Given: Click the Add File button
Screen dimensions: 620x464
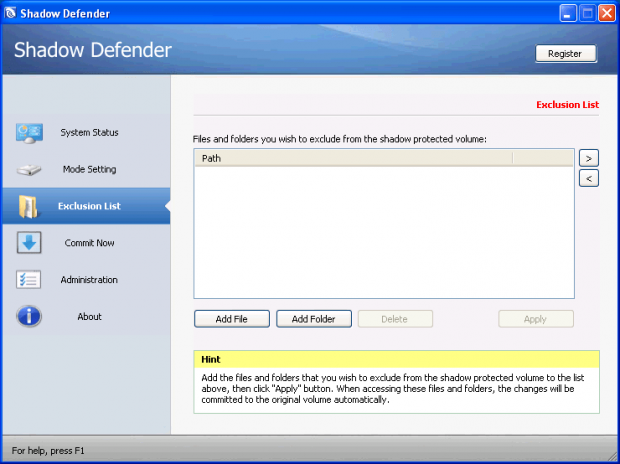Looking at the screenshot, I should (x=231, y=319).
